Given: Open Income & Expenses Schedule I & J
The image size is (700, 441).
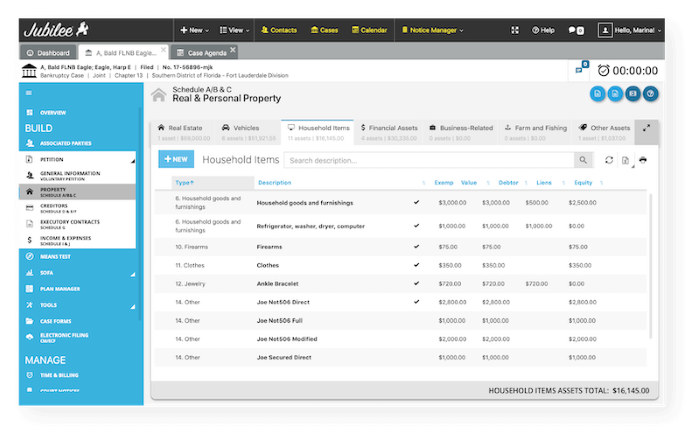Looking at the screenshot, I should coord(77,241).
